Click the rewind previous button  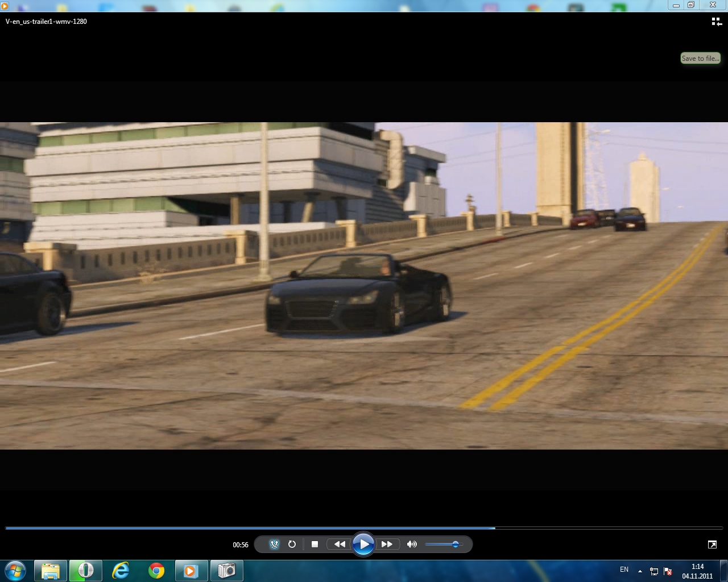pyautogui.click(x=340, y=544)
